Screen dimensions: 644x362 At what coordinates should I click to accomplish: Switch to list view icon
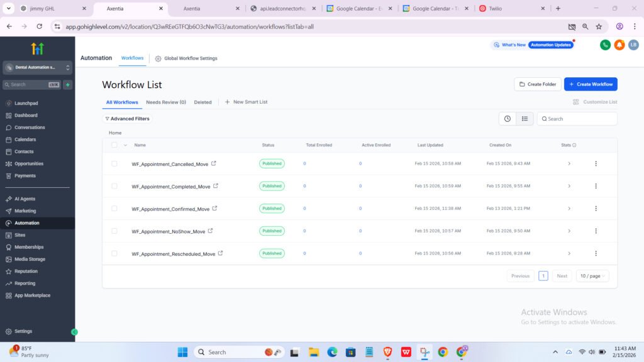(525, 119)
